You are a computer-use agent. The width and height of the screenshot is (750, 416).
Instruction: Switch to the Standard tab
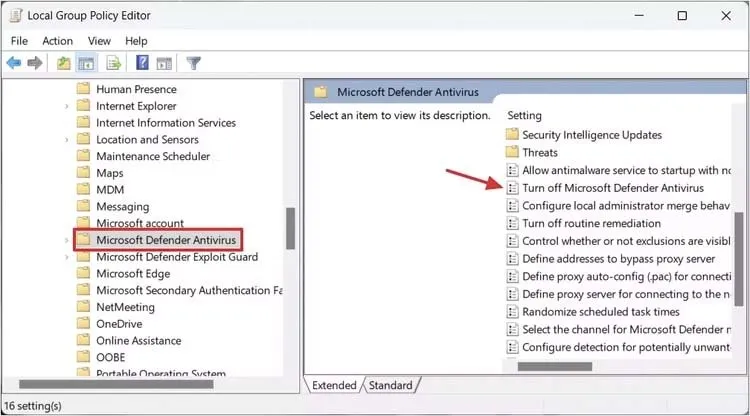point(390,385)
